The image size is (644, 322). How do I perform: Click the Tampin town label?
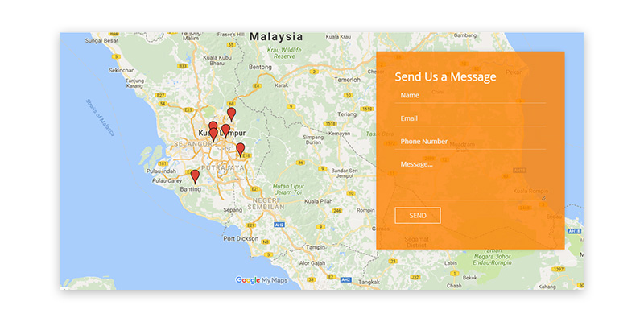[316, 248]
